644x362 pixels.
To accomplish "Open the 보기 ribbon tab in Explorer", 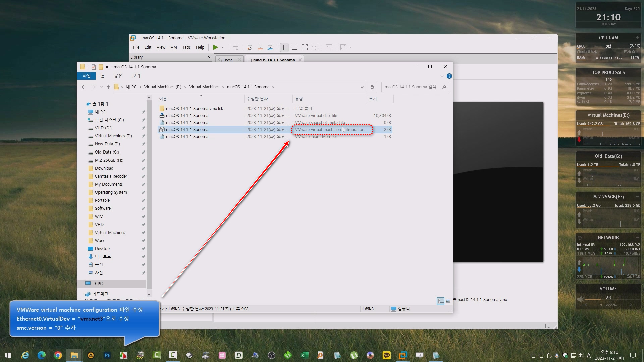I will pos(136,76).
